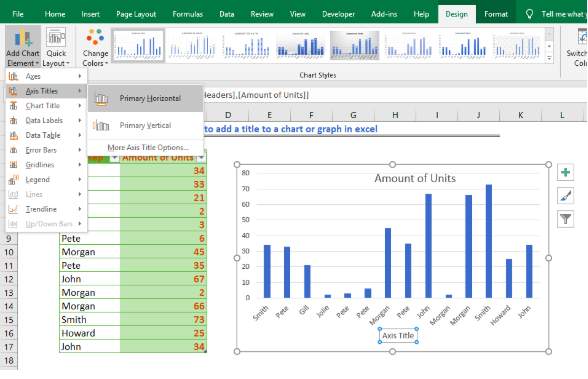Image resolution: width=588 pixels, height=379 pixels.
Task: Open the Trendline submenu
Action: pyautogui.click(x=46, y=209)
